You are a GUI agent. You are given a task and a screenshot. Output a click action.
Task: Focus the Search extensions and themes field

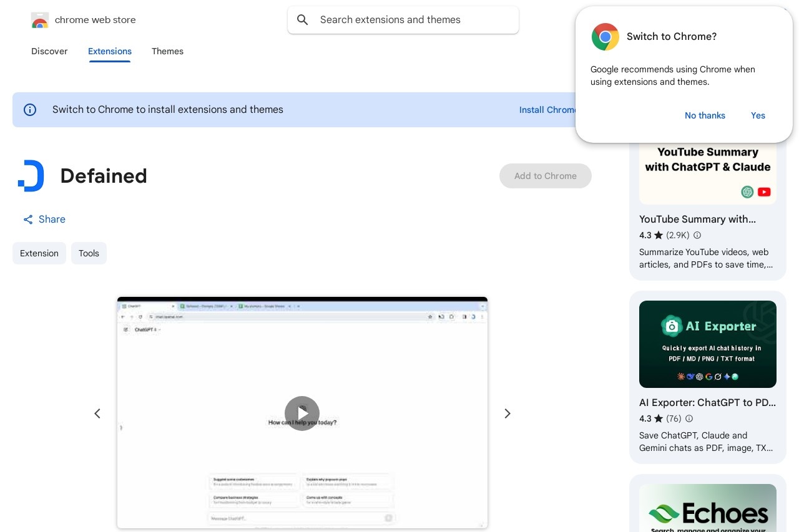click(403, 20)
